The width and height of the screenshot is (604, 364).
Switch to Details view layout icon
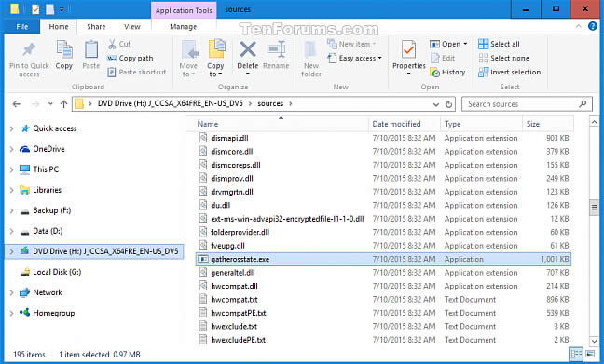(x=576, y=354)
